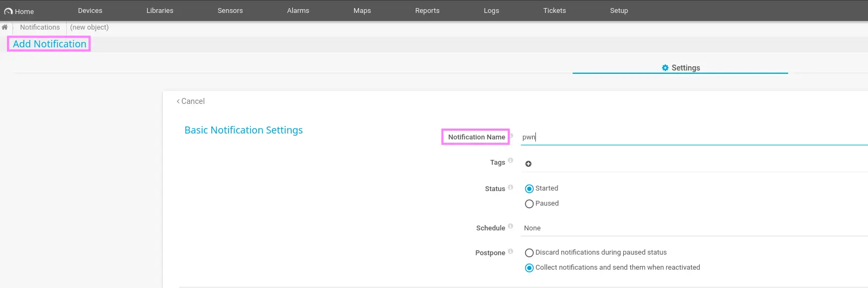Select the Started status radio button
This screenshot has height=288, width=868.
pos(529,189)
